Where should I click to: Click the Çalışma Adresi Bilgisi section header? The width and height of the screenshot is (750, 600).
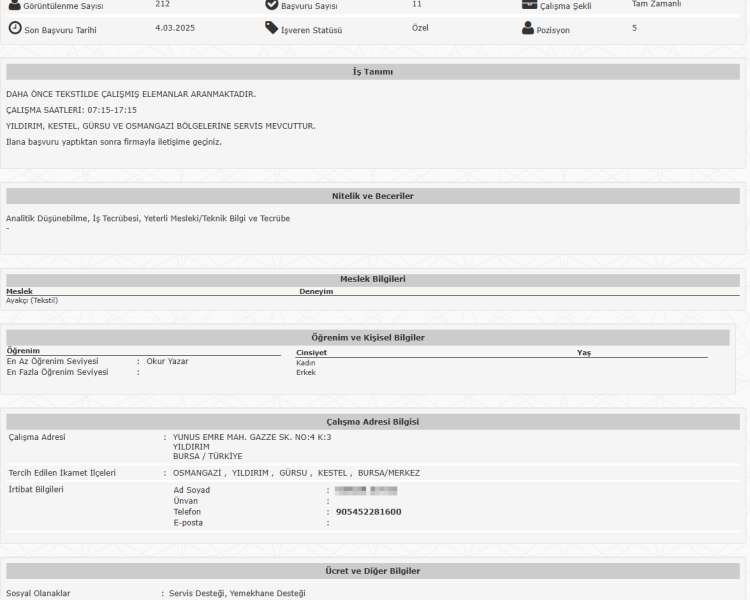coord(372,422)
